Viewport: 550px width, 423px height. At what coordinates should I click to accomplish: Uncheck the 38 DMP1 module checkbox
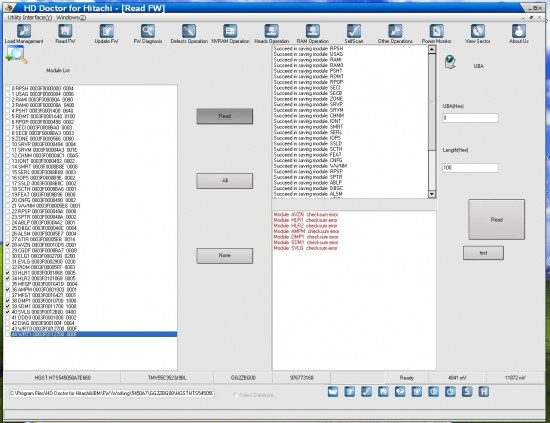pyautogui.click(x=8, y=301)
